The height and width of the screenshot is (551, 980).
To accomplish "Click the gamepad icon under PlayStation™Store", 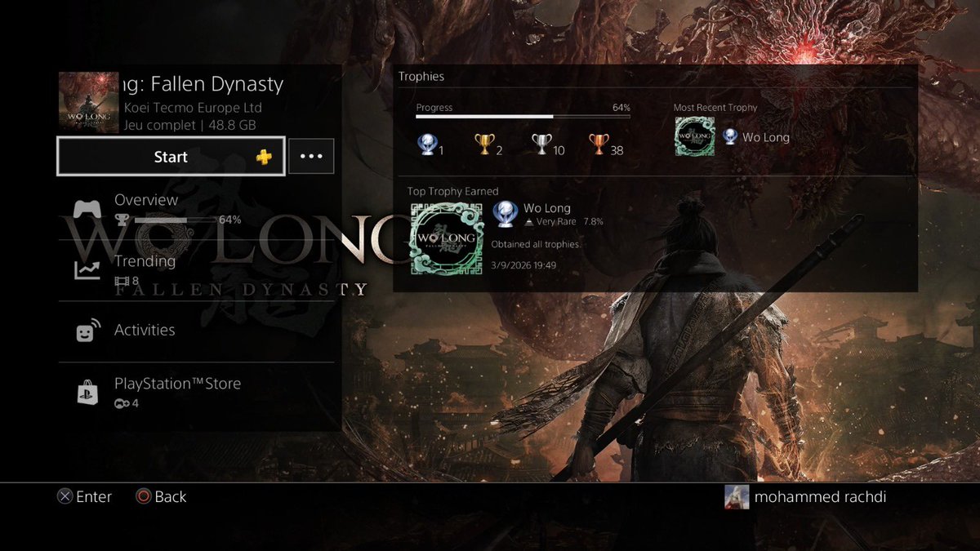I will 122,403.
